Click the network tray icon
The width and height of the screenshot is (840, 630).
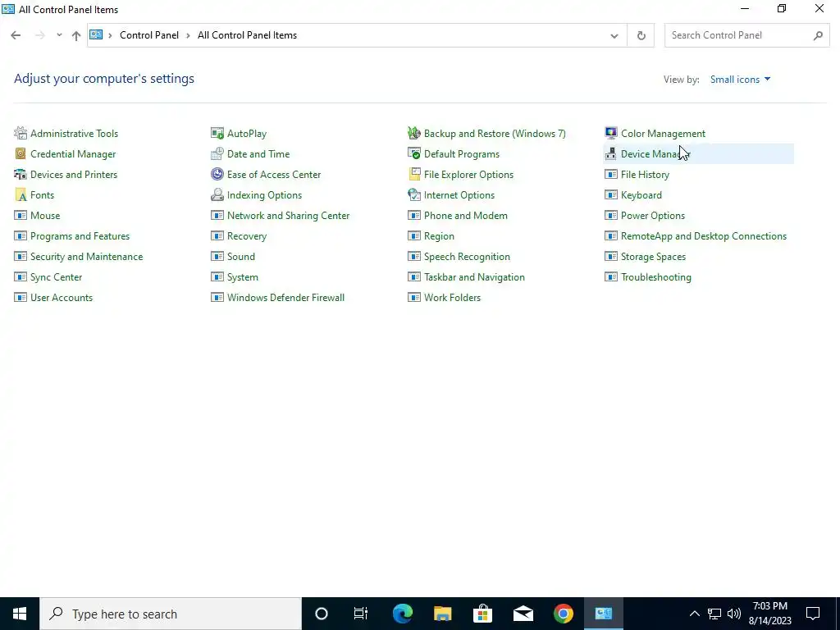714,614
